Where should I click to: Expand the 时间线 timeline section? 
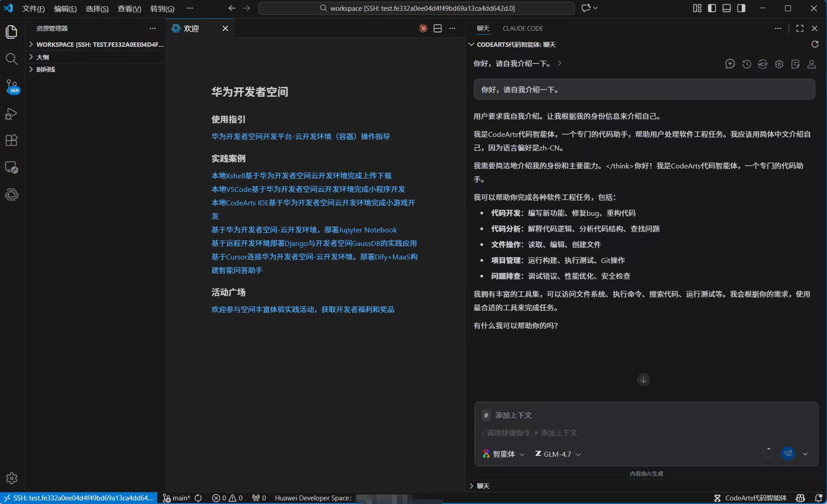[96, 69]
